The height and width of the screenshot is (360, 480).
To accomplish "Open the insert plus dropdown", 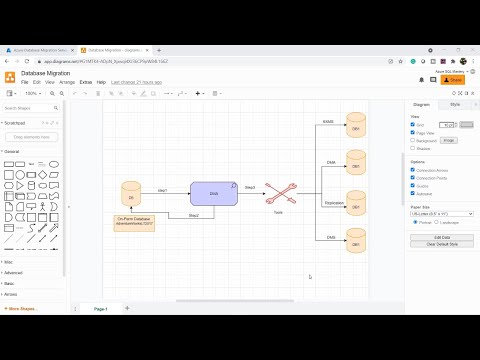I will coord(200,94).
